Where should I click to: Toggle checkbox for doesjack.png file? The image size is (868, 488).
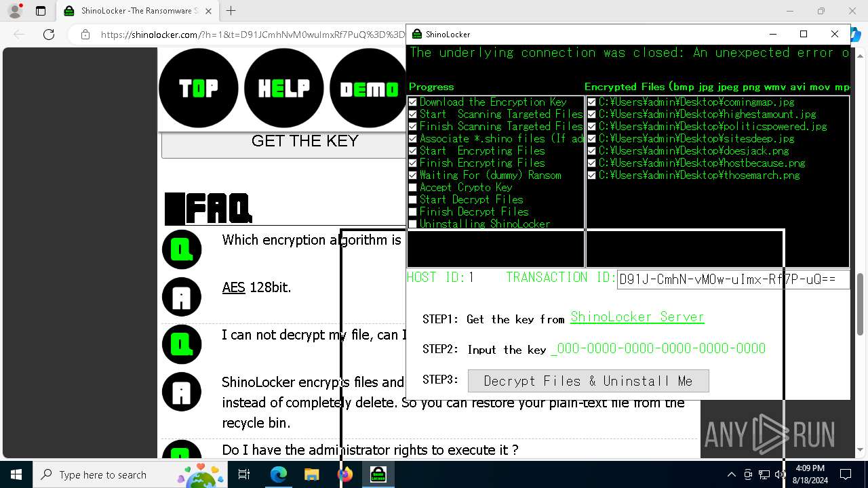click(591, 151)
